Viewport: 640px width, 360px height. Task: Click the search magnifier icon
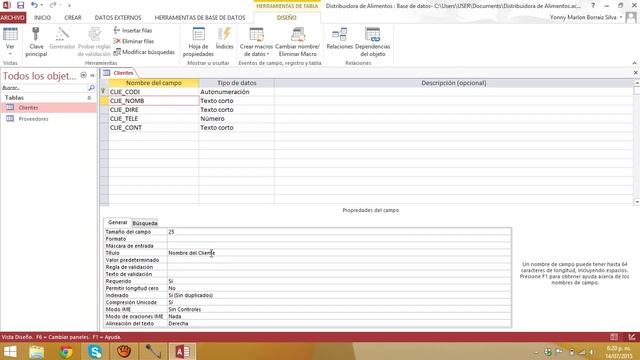click(x=91, y=88)
